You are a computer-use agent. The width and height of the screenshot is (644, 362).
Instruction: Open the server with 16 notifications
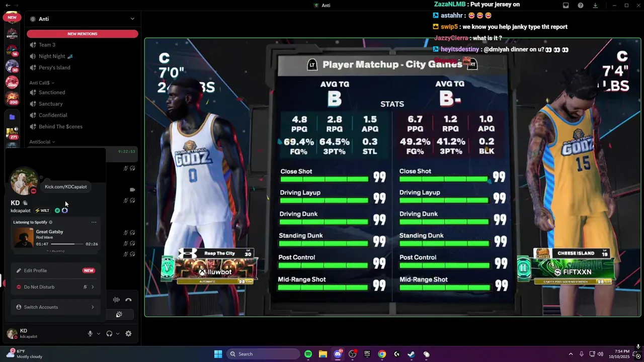pyautogui.click(x=12, y=50)
